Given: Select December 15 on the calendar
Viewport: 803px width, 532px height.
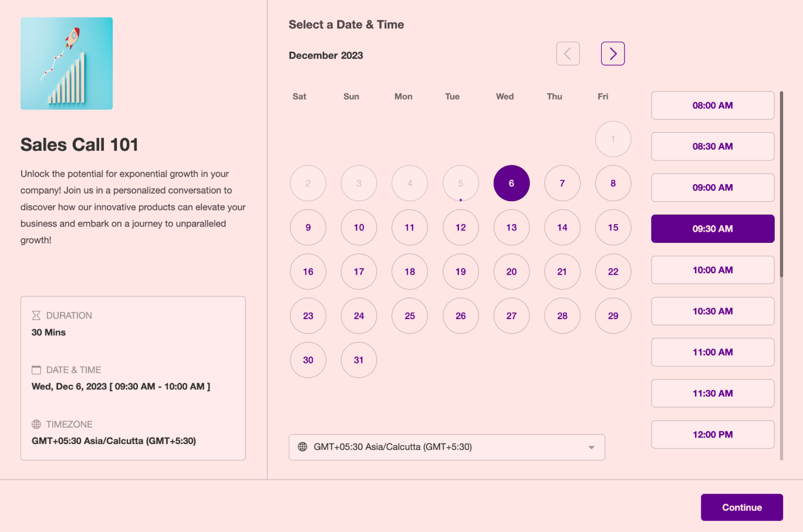Looking at the screenshot, I should pos(613,228).
